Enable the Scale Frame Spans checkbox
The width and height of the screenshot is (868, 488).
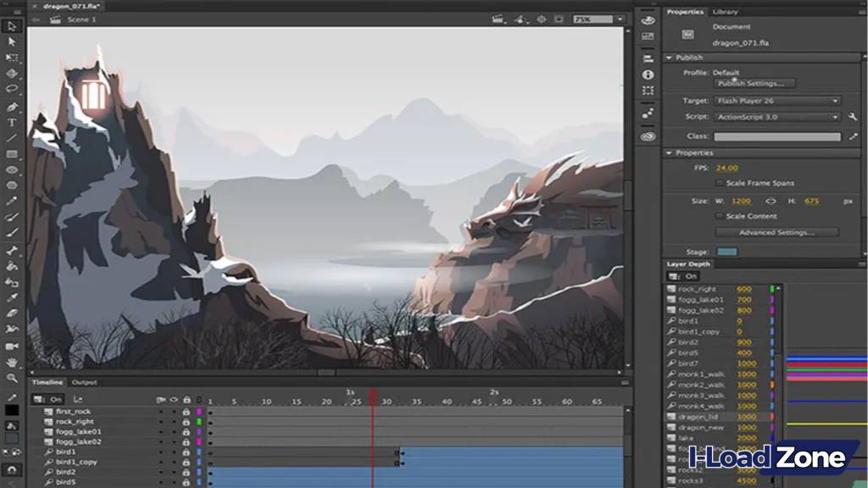coord(720,182)
